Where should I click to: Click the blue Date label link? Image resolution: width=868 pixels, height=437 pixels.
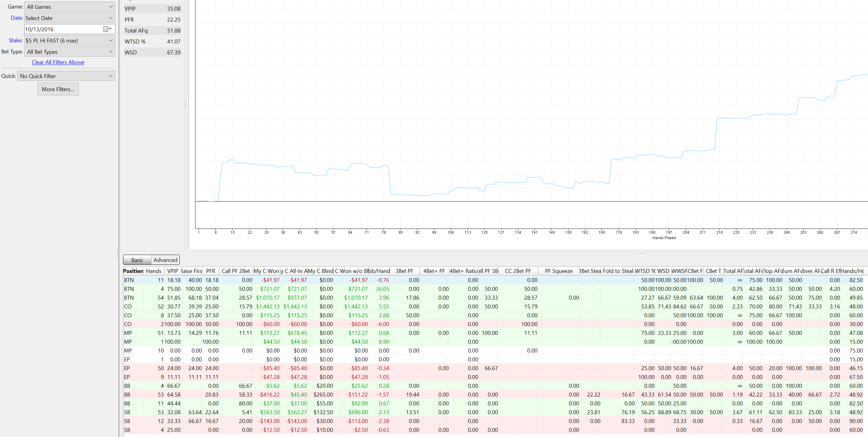[x=16, y=18]
